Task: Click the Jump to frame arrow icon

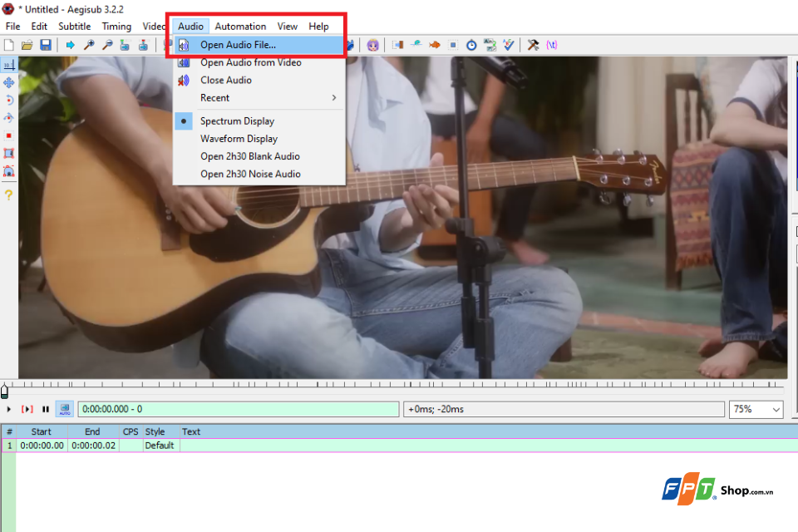Action: pos(70,46)
